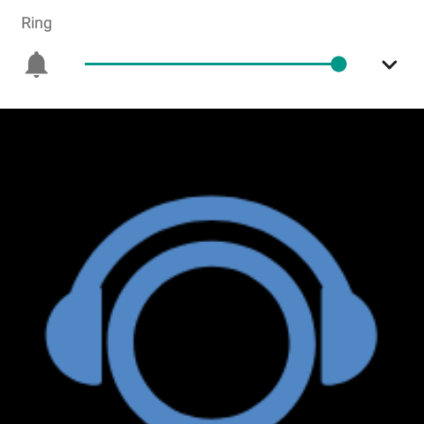
Task: Tap the left ear cup of headphones logo
Action: coord(74,337)
